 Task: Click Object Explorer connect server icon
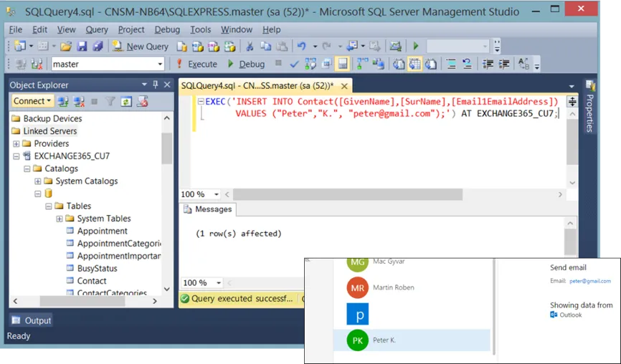[62, 102]
